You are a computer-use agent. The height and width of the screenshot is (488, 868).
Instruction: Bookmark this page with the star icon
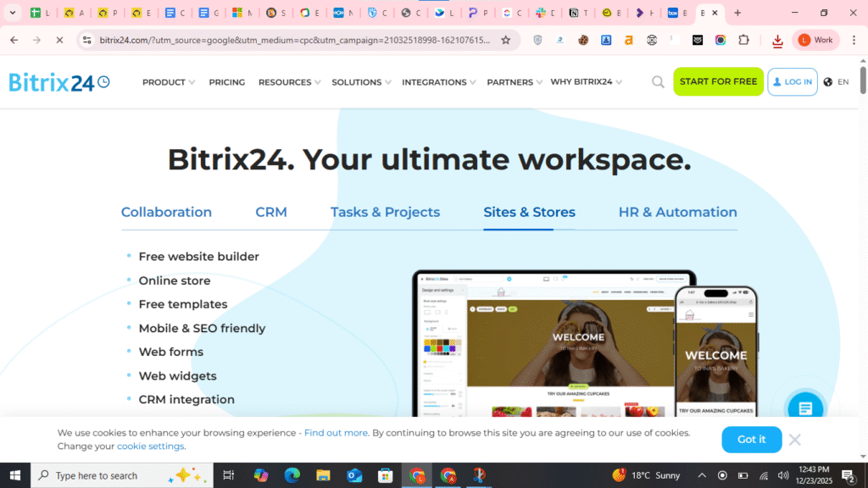click(x=506, y=40)
